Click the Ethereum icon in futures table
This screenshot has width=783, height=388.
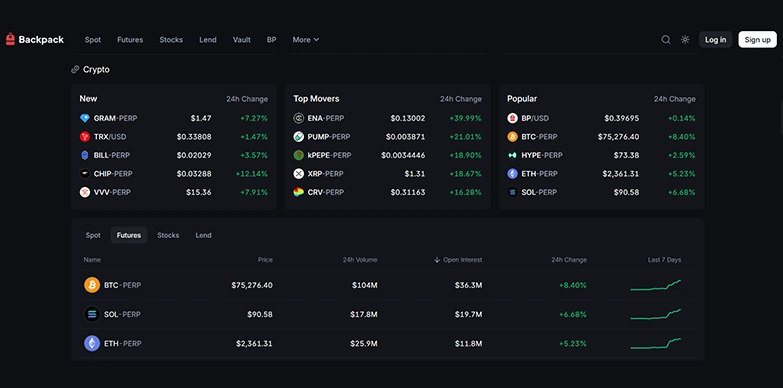click(92, 344)
